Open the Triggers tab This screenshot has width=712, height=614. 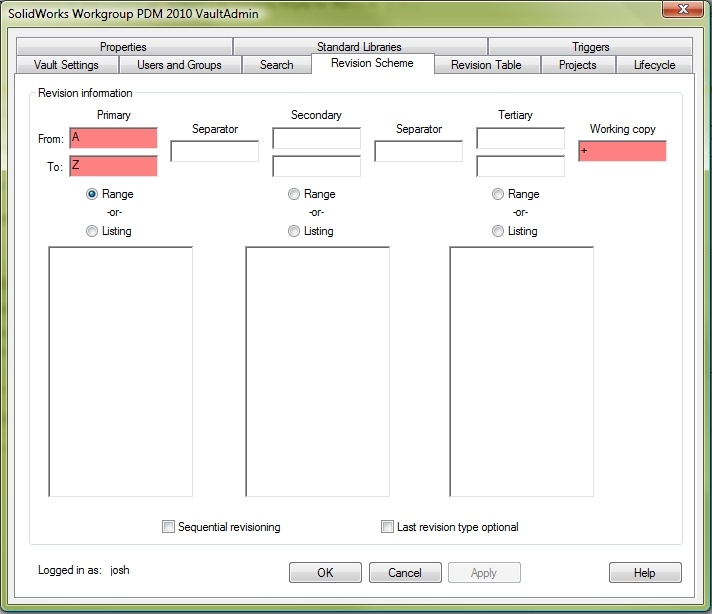pyautogui.click(x=590, y=47)
